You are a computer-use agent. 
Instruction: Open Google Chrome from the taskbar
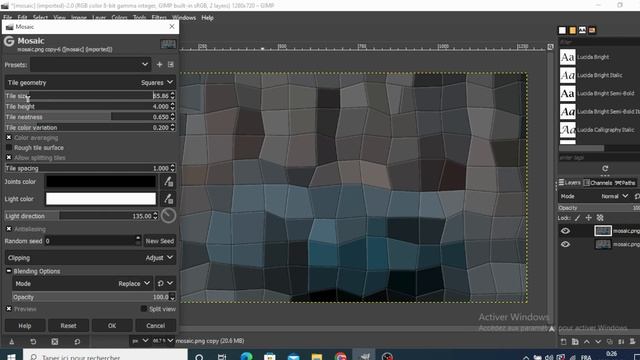[x=340, y=356]
